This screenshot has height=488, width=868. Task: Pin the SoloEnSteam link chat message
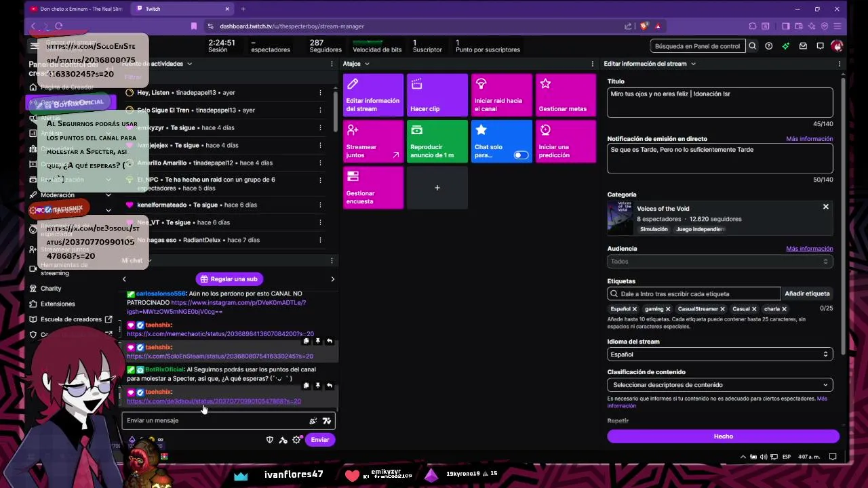317,341
